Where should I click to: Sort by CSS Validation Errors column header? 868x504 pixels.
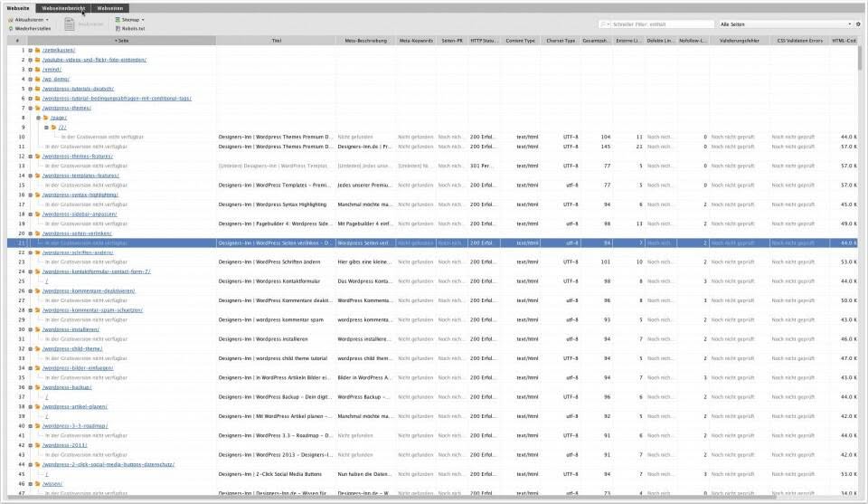coord(799,41)
